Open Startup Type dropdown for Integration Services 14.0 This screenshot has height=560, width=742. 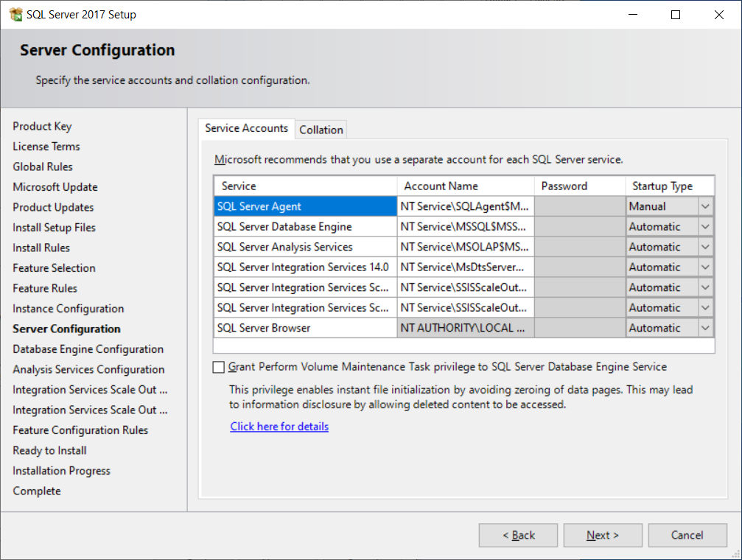(x=706, y=267)
